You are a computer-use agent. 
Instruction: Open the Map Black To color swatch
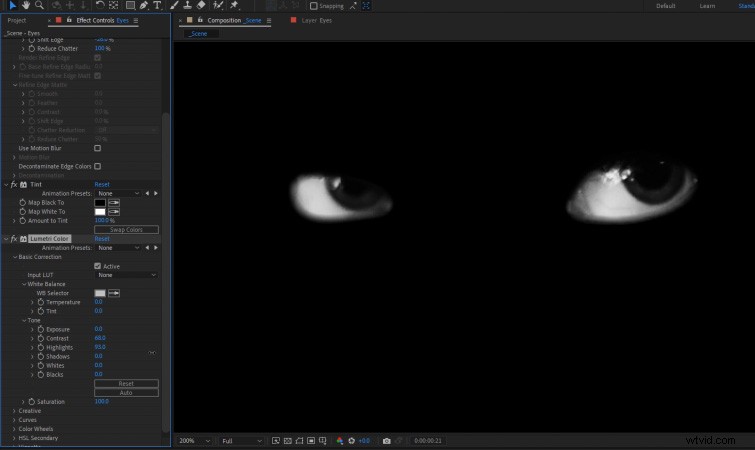(100, 203)
